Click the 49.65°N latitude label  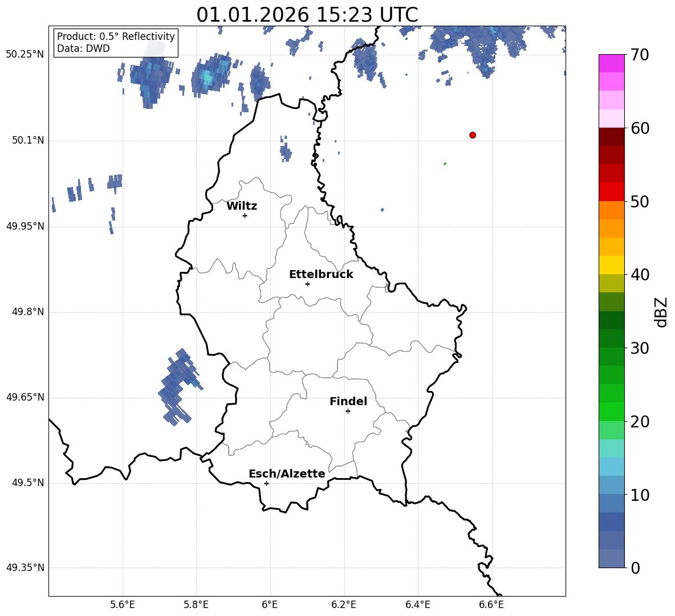(x=25, y=397)
